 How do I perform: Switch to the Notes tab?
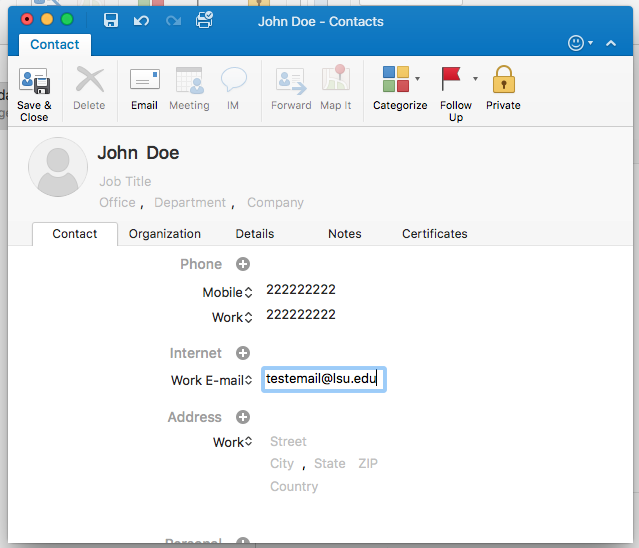(345, 234)
